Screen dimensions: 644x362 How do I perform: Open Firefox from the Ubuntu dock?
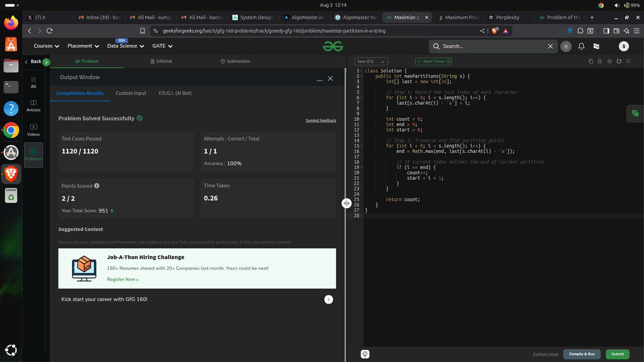(11, 22)
